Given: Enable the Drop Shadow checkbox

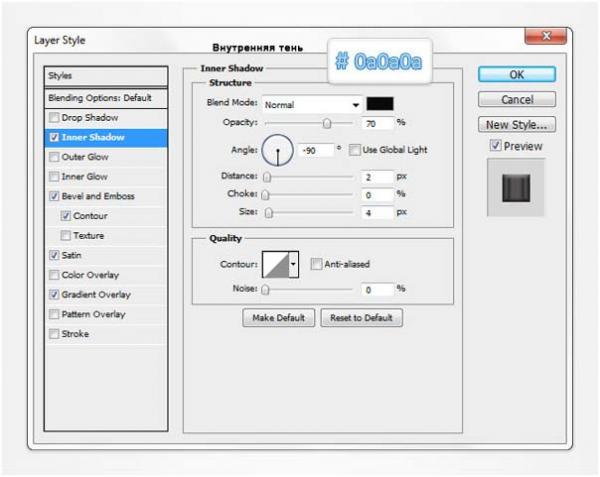Looking at the screenshot, I should coord(54,117).
